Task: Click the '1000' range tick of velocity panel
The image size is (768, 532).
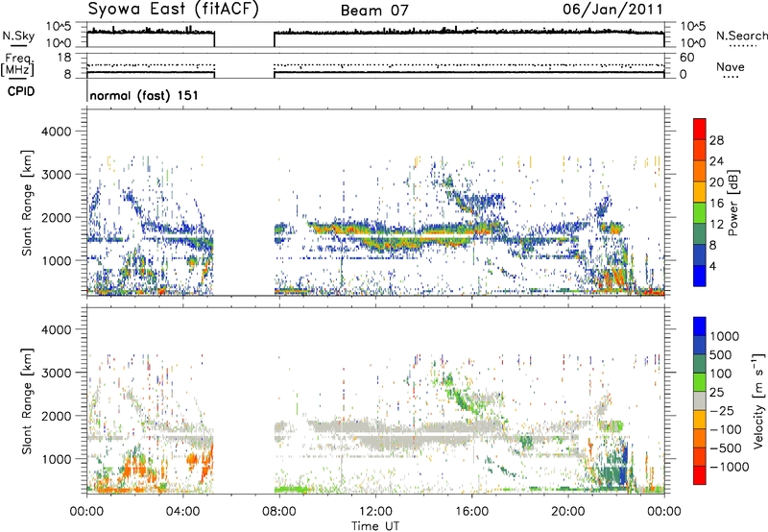Action: (x=56, y=459)
